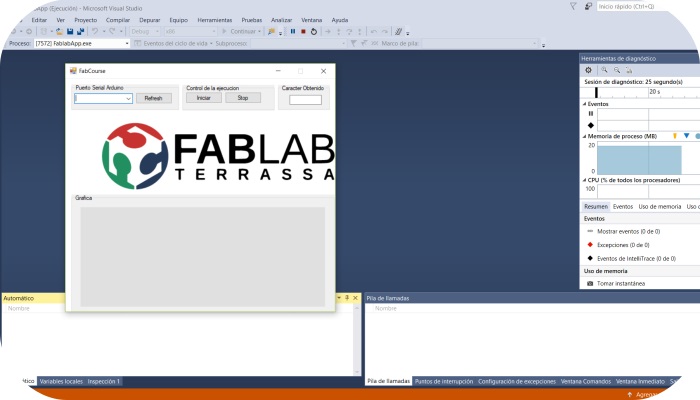Select Eventos tab in diagnostic tools
The image size is (700, 400).
tap(623, 206)
